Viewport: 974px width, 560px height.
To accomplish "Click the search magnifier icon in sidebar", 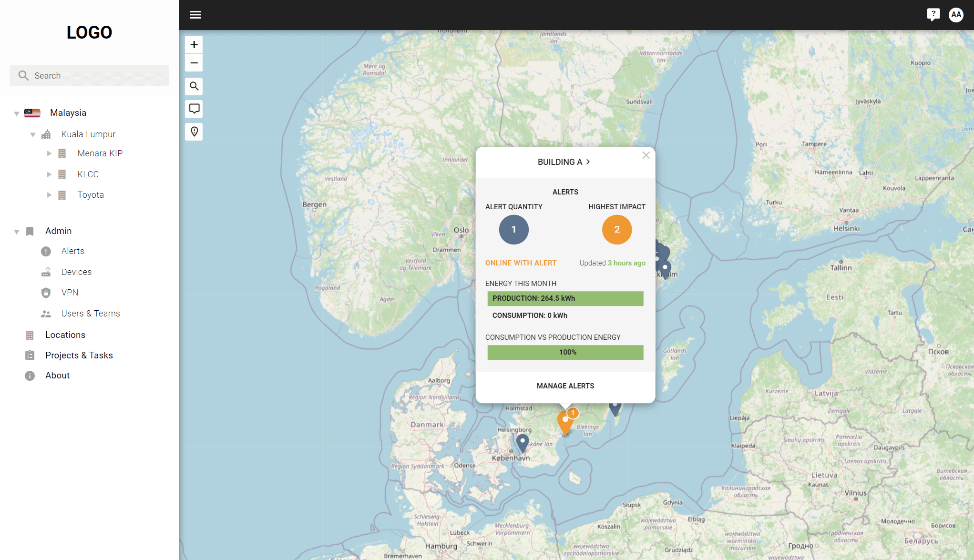I will click(23, 75).
